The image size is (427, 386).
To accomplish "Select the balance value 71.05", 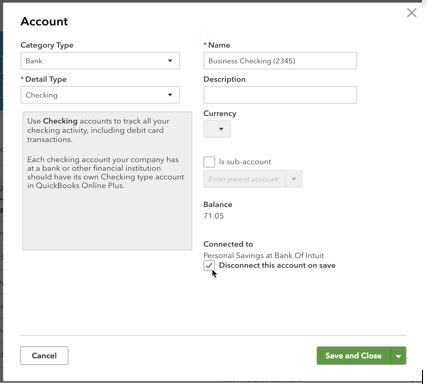I will point(214,216).
